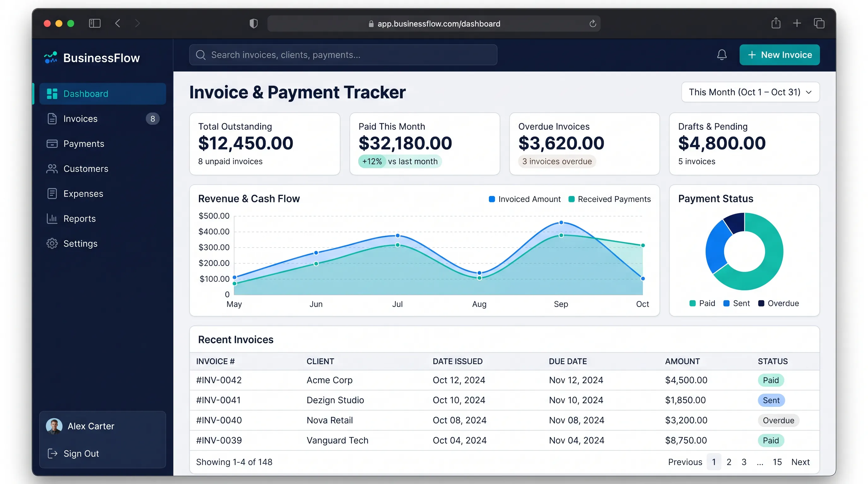Click the Sep Invoiced Amount data point

[561, 222]
